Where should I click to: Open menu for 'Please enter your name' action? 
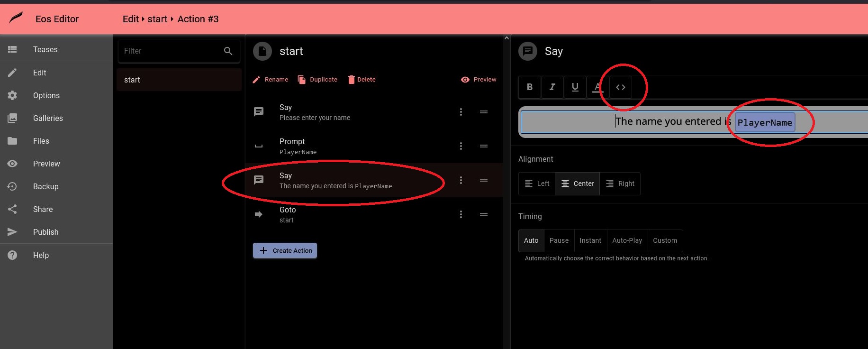[x=461, y=112]
